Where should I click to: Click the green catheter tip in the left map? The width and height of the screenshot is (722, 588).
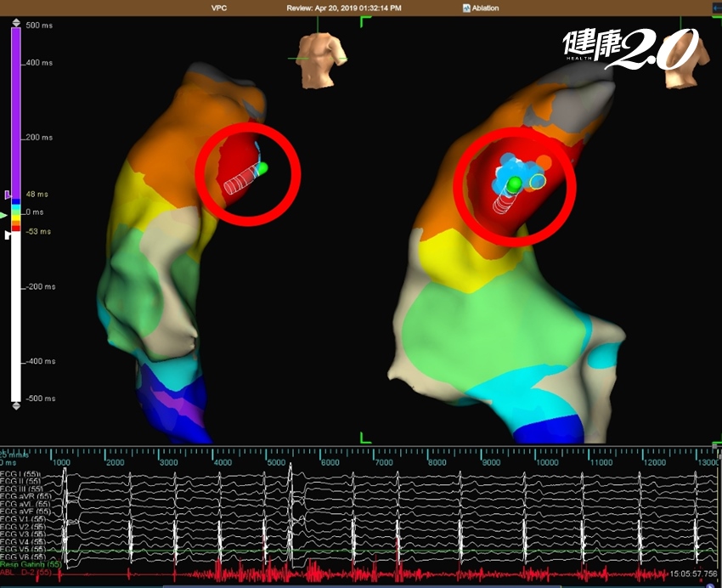point(262,168)
